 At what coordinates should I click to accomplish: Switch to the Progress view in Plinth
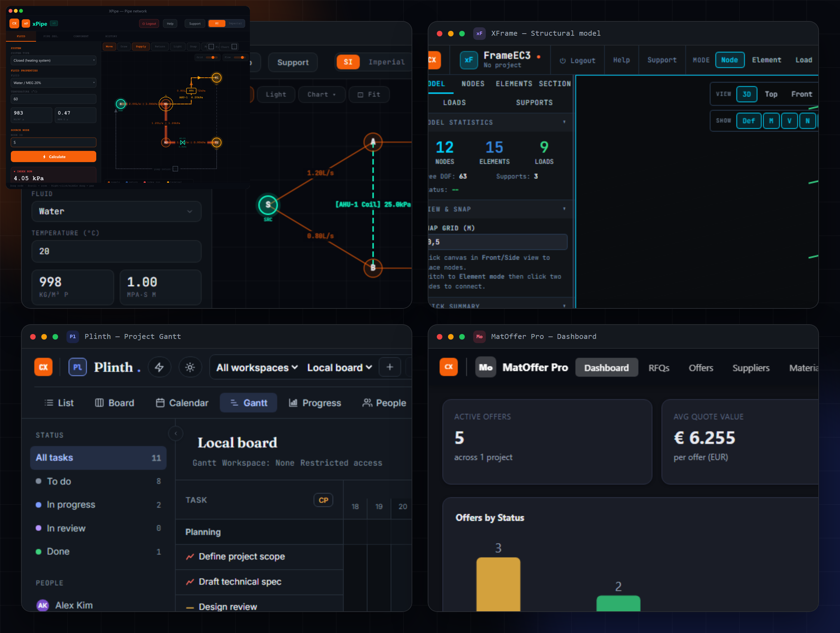pyautogui.click(x=315, y=403)
